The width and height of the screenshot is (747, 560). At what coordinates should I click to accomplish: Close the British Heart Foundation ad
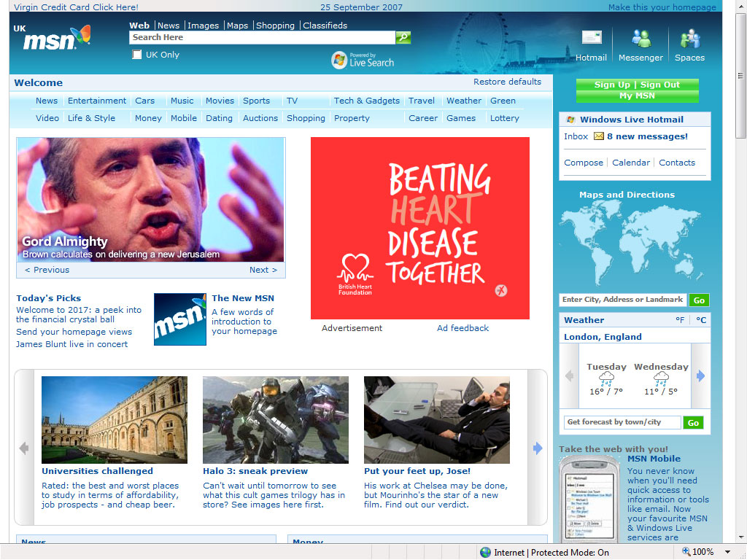500,290
